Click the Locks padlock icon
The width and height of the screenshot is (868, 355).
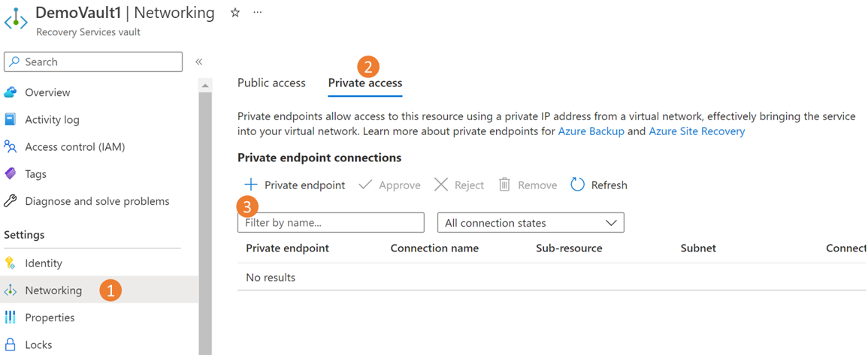(11, 344)
